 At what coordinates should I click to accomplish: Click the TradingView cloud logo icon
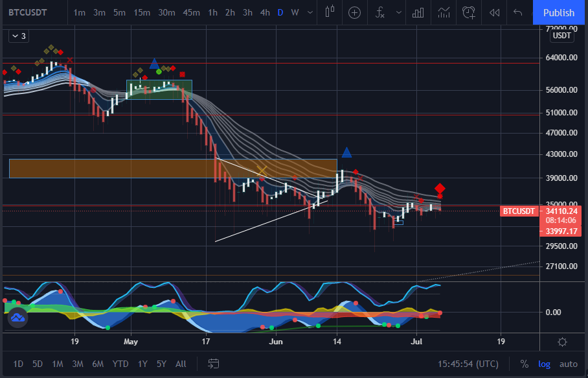tap(17, 318)
